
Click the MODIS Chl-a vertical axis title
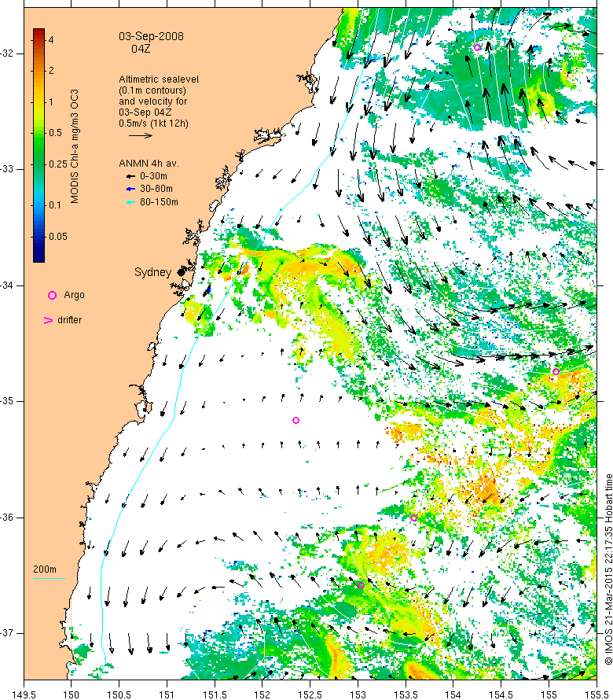click(75, 146)
